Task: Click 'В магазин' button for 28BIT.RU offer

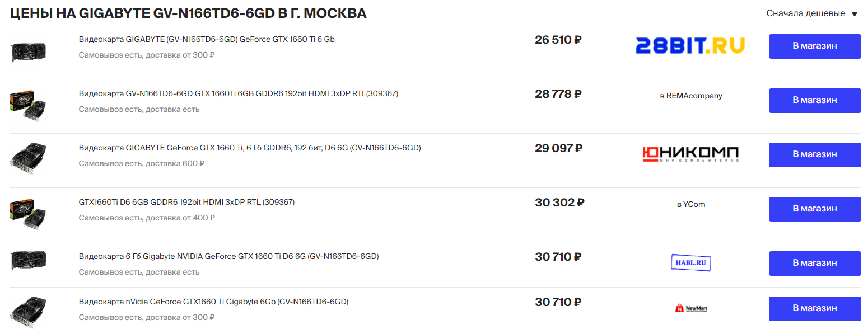Action: pyautogui.click(x=814, y=46)
